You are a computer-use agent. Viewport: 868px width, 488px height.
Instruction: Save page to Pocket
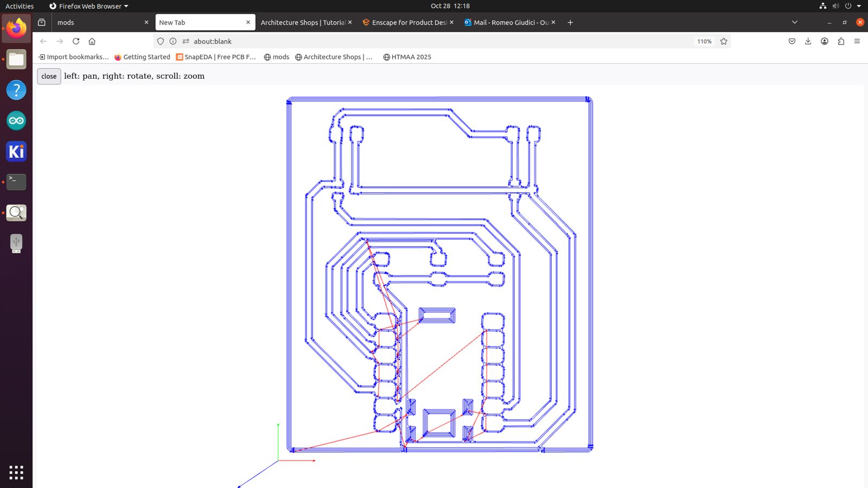(792, 41)
